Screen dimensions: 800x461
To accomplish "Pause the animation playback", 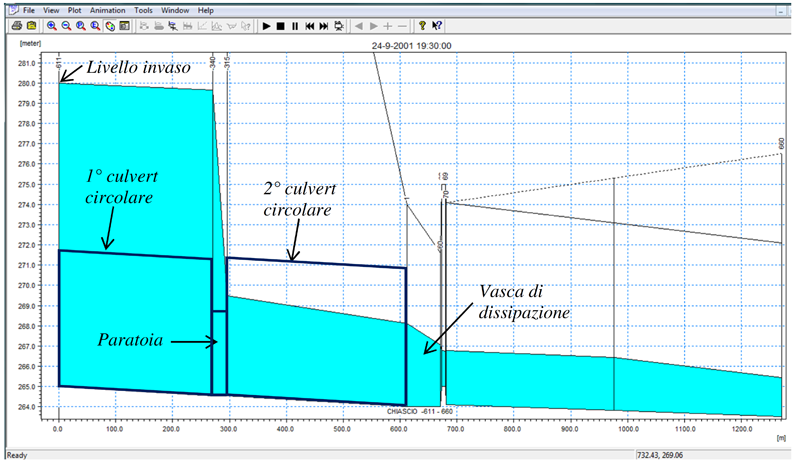I will 295,25.
